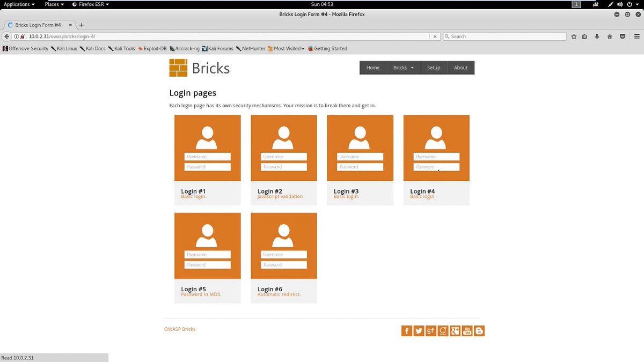Click the browser Back arrow button

click(7, 36)
